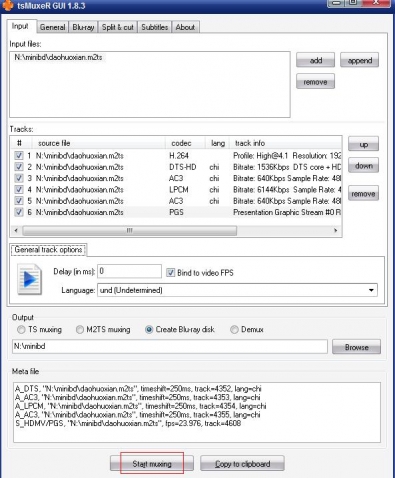Viewport: 395px width, 478px height.
Task: Select Create Blu-ray disk option
Action: 149,330
